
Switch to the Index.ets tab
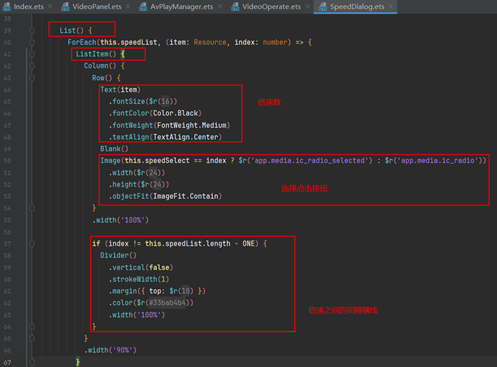coord(28,6)
